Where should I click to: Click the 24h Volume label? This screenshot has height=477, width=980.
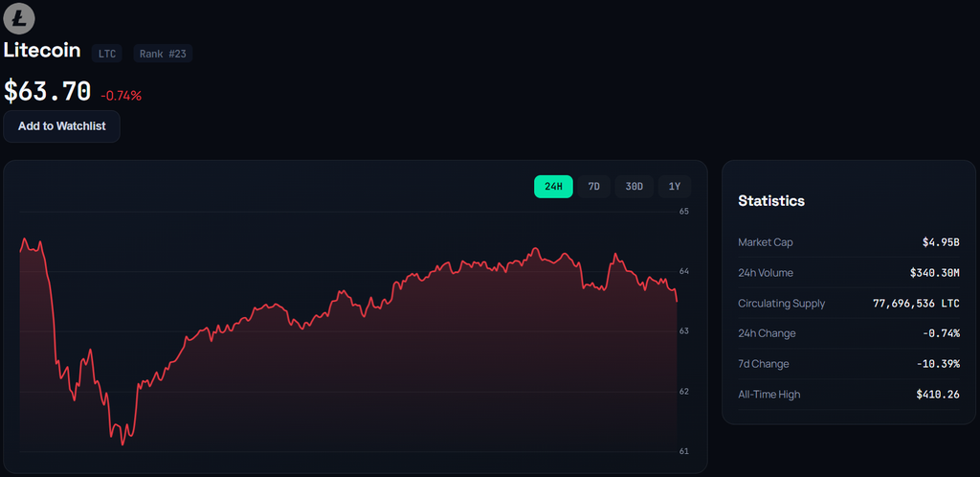(766, 273)
